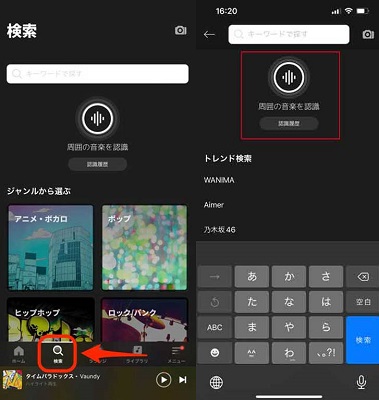Tap the ^^ kaomoji key
This screenshot has height=400, width=379.
pos(252,353)
